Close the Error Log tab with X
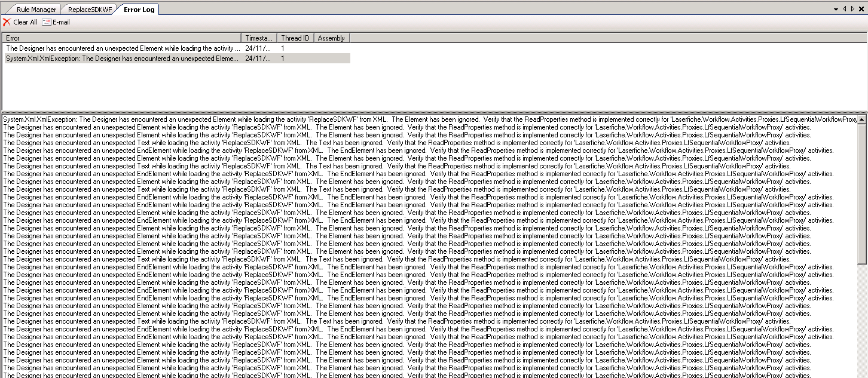 (x=861, y=9)
